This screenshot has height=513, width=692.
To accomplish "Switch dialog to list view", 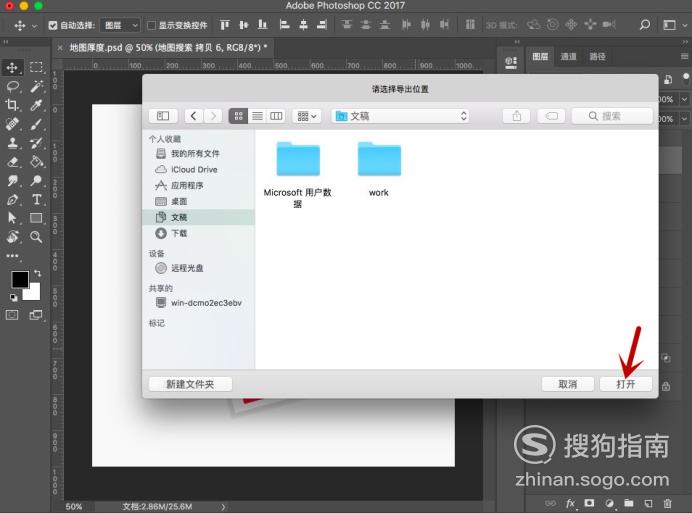I will [257, 116].
